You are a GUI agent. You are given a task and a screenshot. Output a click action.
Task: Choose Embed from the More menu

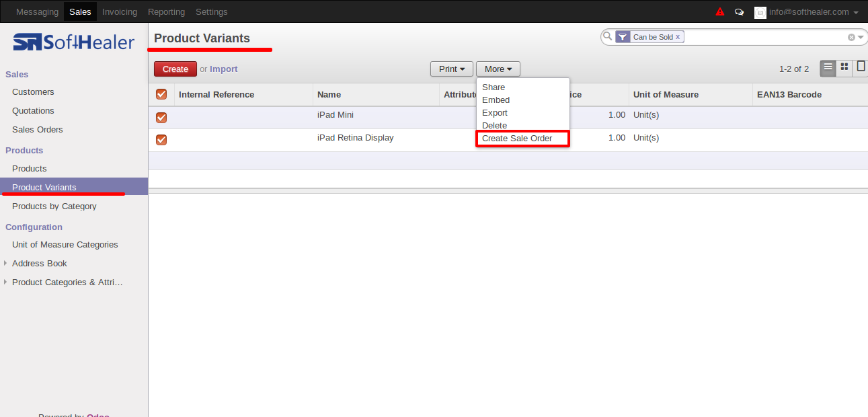[496, 100]
